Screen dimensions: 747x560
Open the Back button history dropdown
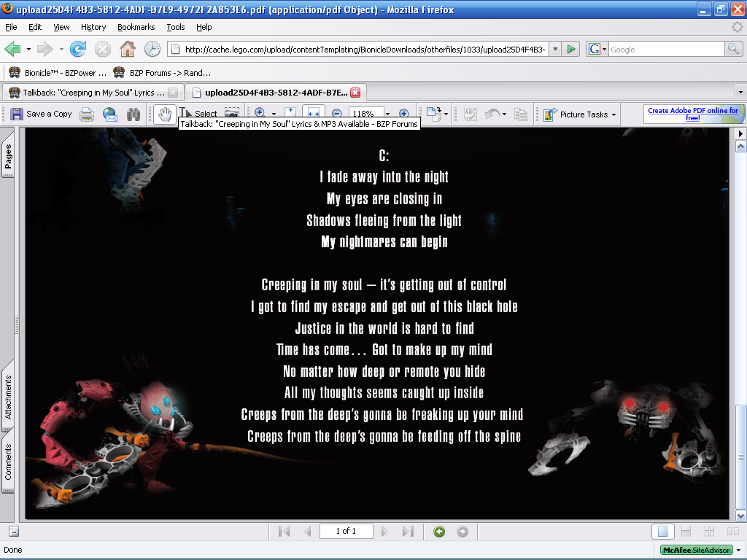point(28,49)
